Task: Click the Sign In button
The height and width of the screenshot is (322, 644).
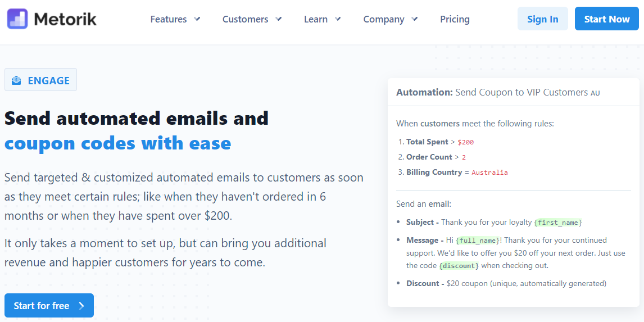Action: pos(542,19)
